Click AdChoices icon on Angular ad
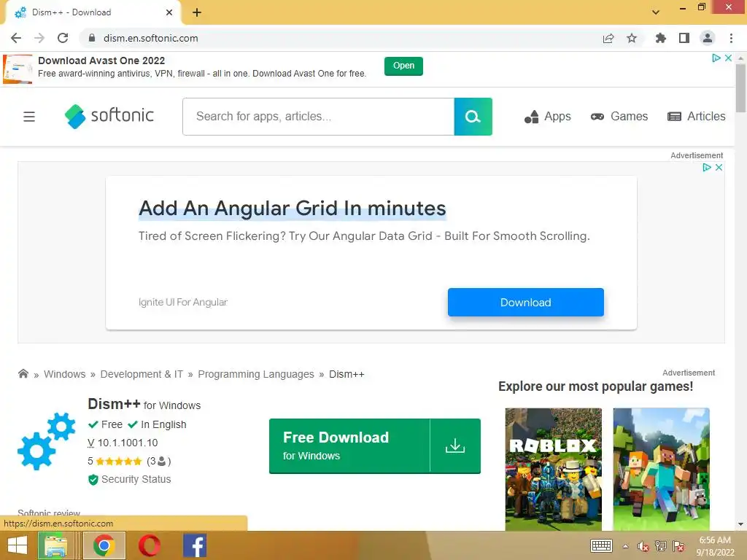The width and height of the screenshot is (747, 560). (x=707, y=168)
